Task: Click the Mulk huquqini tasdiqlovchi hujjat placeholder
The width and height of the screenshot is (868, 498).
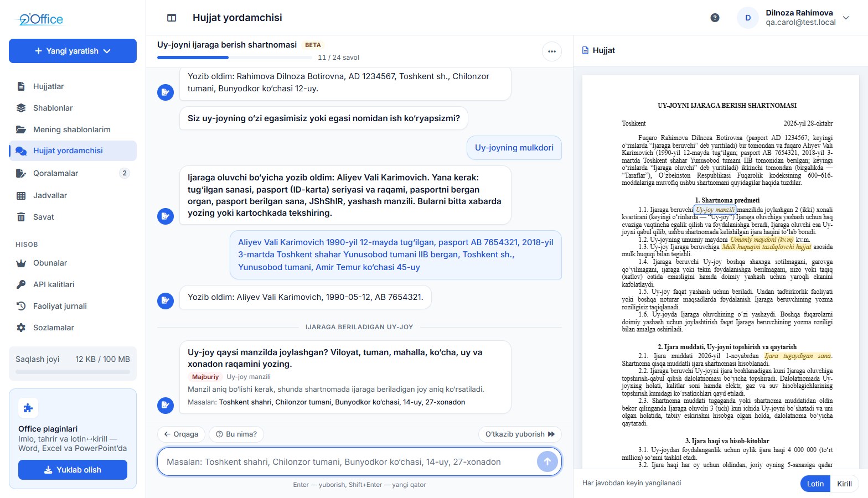Action: (x=766, y=247)
